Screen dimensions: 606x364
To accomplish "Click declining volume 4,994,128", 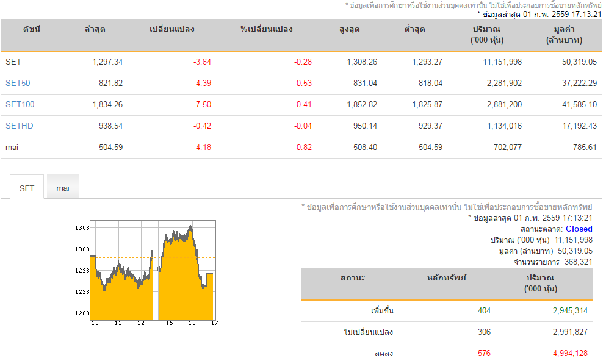I will point(570,353).
